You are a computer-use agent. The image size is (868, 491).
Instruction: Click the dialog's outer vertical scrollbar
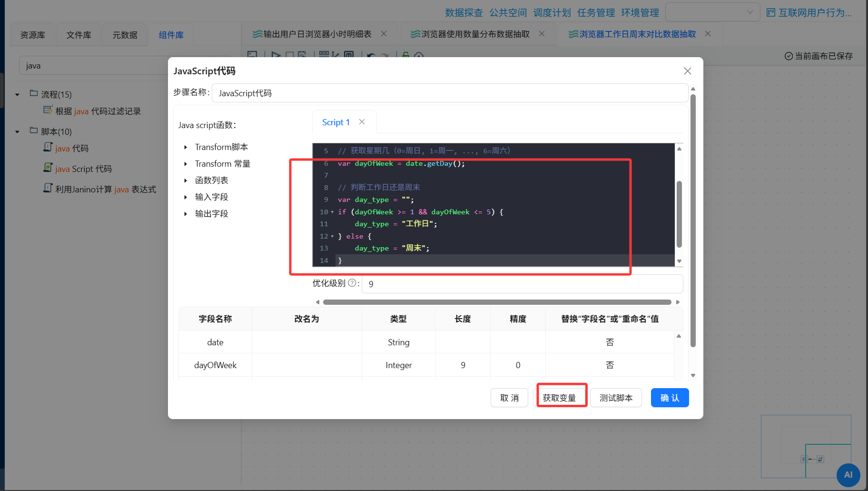tap(693, 221)
